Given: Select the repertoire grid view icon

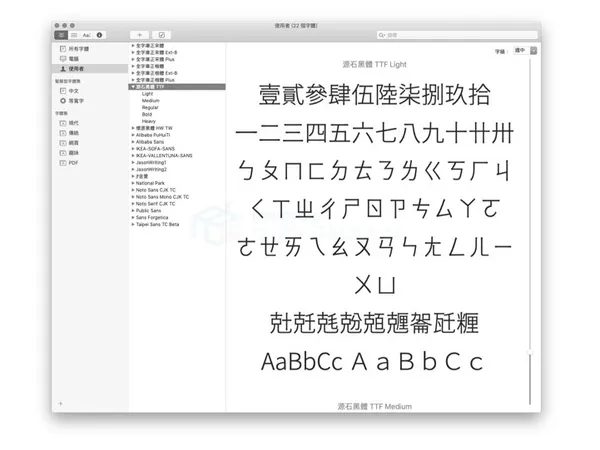Looking at the screenshot, I should pos(74,35).
